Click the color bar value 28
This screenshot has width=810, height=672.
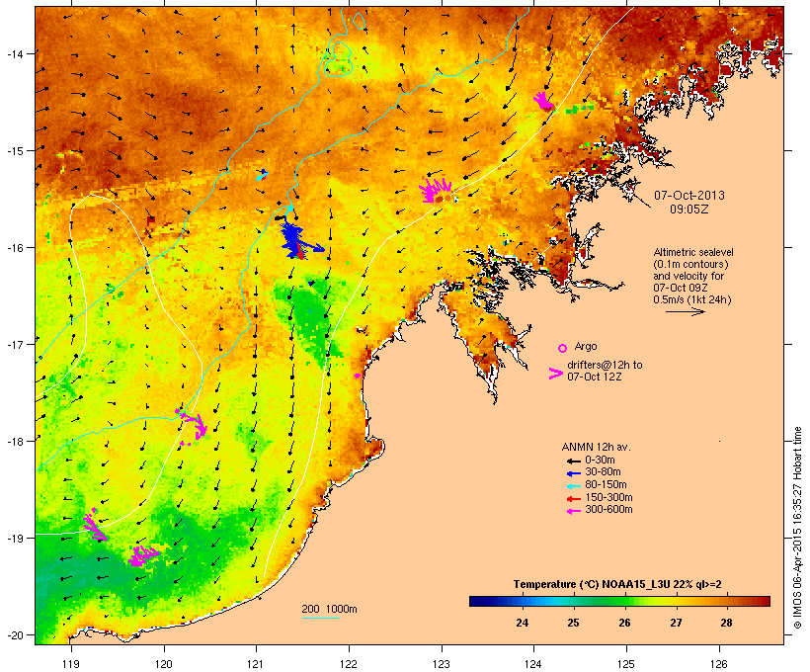pos(726,623)
